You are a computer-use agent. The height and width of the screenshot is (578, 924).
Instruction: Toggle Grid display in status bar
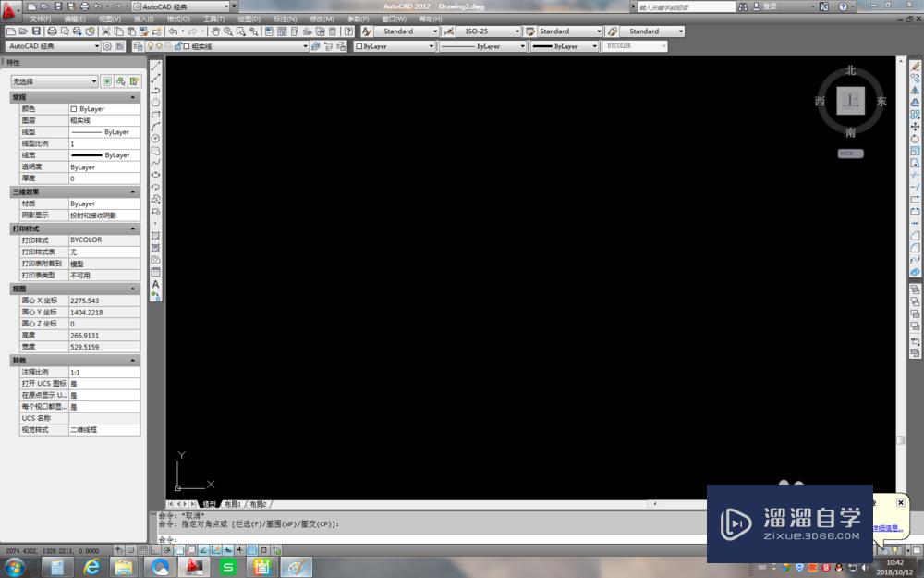[x=143, y=550]
